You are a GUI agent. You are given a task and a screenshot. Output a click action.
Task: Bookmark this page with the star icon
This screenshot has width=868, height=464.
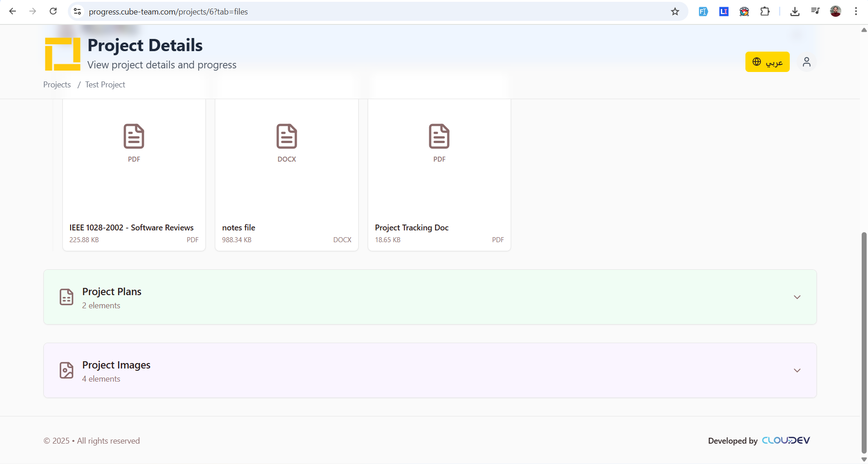coord(675,12)
